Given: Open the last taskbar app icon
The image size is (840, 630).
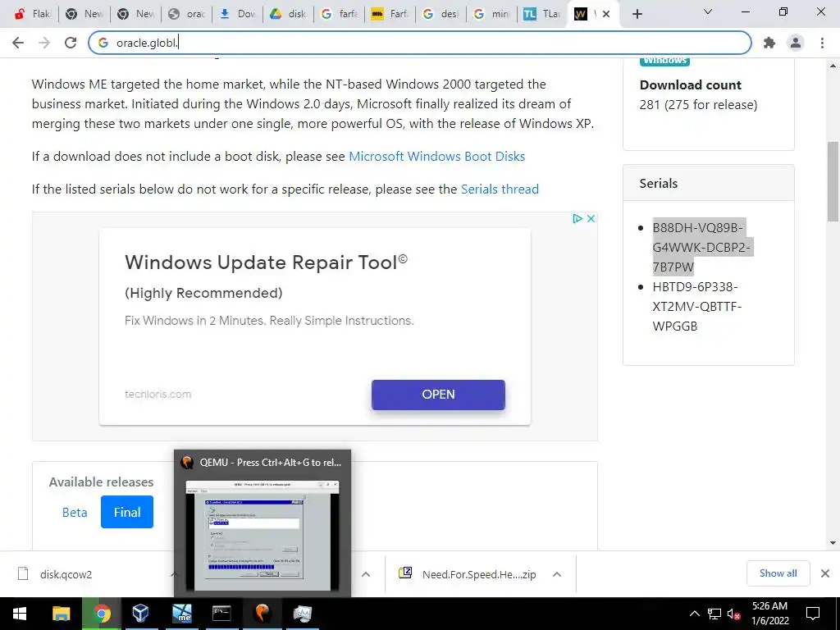Looking at the screenshot, I should click(x=302, y=614).
